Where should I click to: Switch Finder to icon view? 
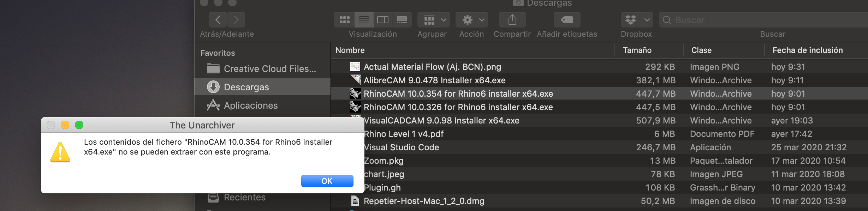pos(344,20)
